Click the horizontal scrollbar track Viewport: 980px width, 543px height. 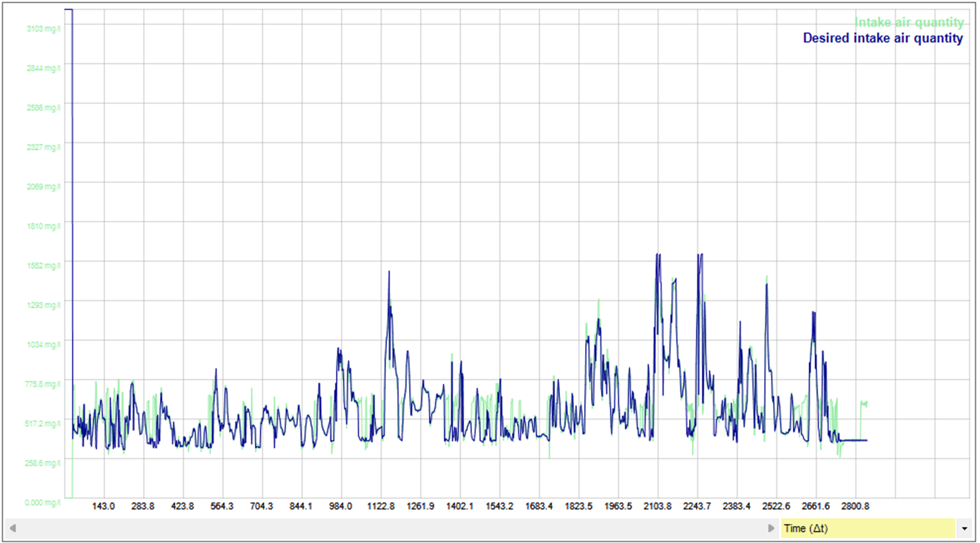(392, 528)
